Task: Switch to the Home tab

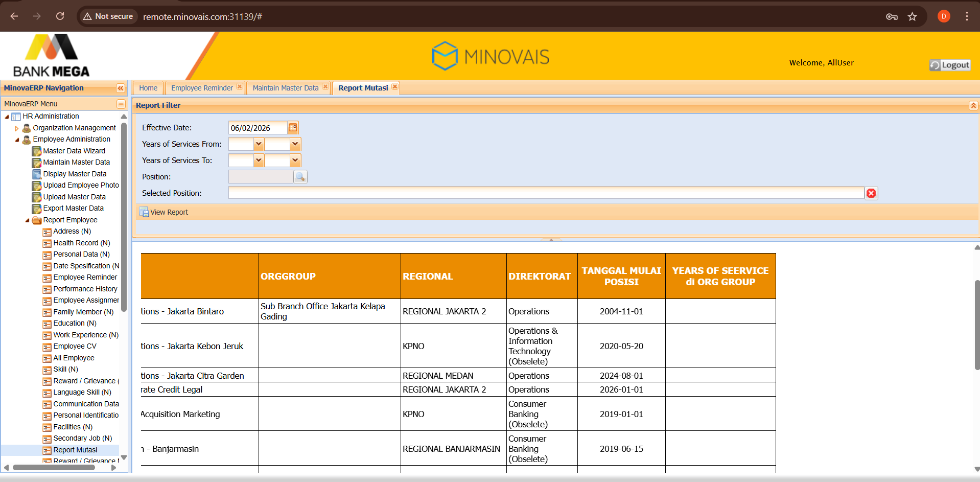Action: tap(148, 88)
